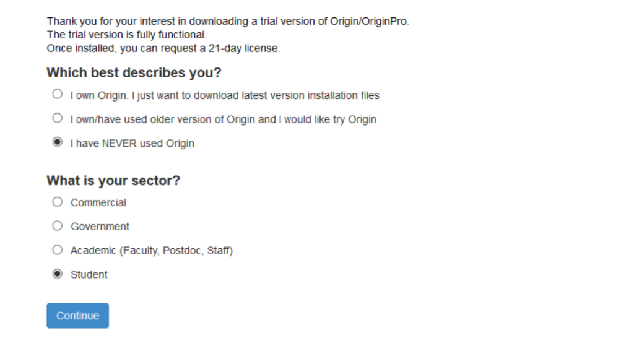Select the Government radio button

(x=58, y=226)
